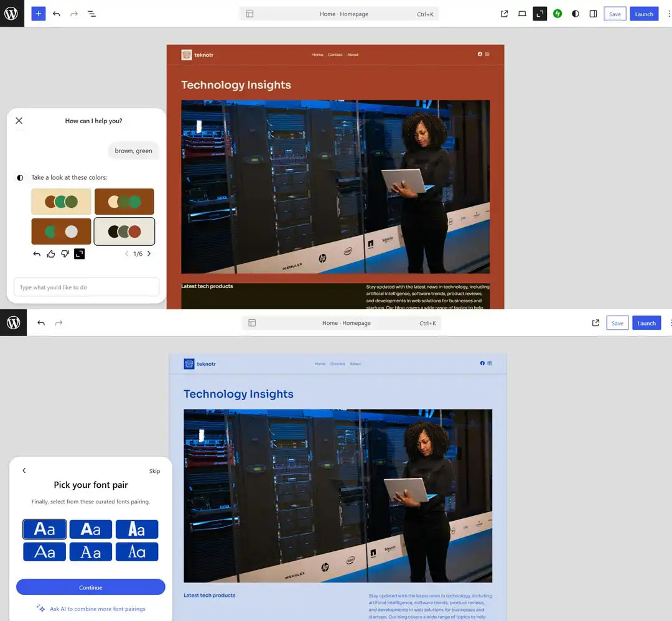Viewport: 672px width, 621px height.
Task: View the site in a new tab, lower toolbar
Action: 595,323
